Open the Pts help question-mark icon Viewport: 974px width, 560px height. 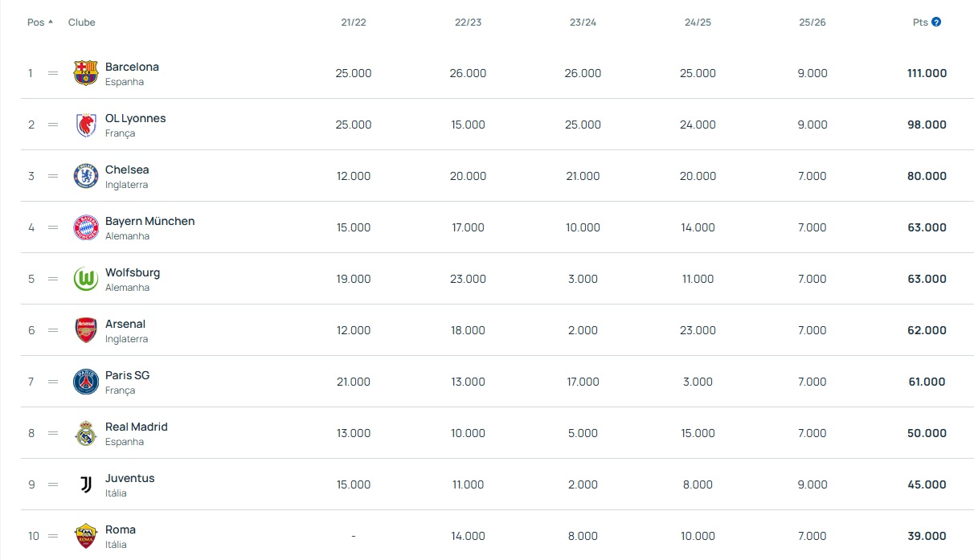936,22
